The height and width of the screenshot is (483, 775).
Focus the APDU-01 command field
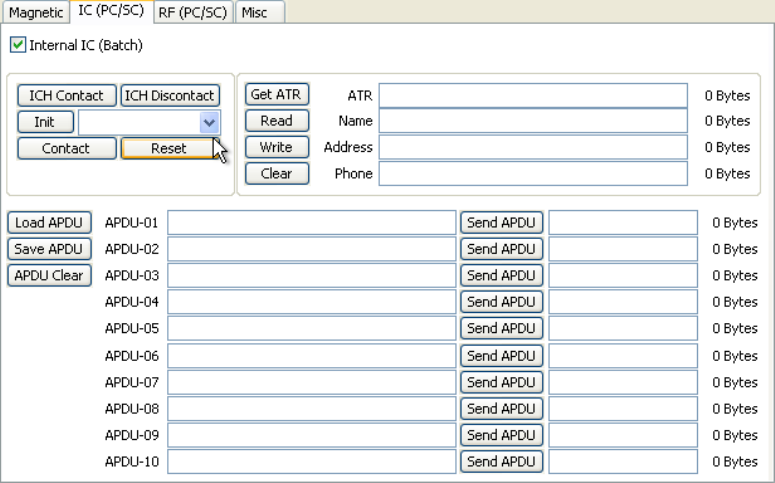click(311, 222)
